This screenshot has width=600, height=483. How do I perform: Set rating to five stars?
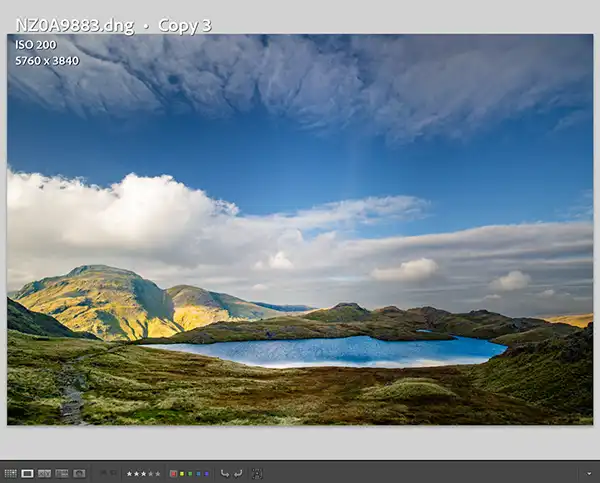(x=158, y=474)
